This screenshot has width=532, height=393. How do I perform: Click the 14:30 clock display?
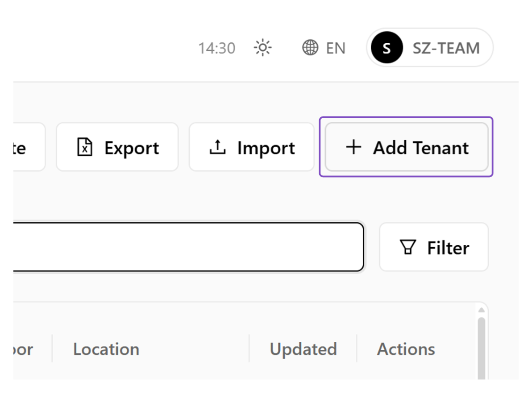coord(217,48)
